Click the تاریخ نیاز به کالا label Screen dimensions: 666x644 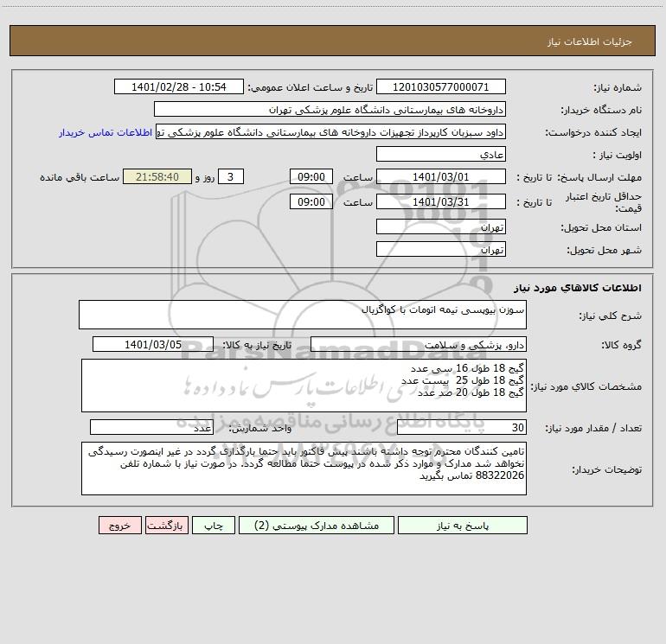tap(258, 345)
